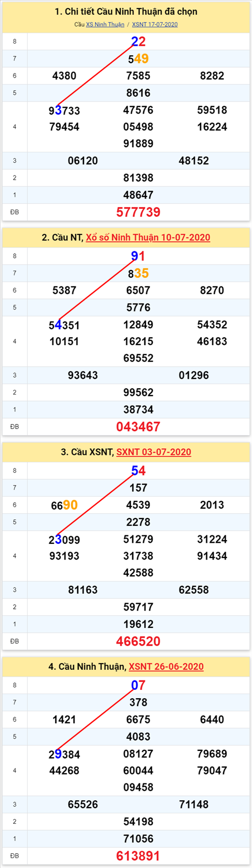Screen dimensions: 252x868
Task: Select number 91889 in first table
Action: tap(138, 143)
